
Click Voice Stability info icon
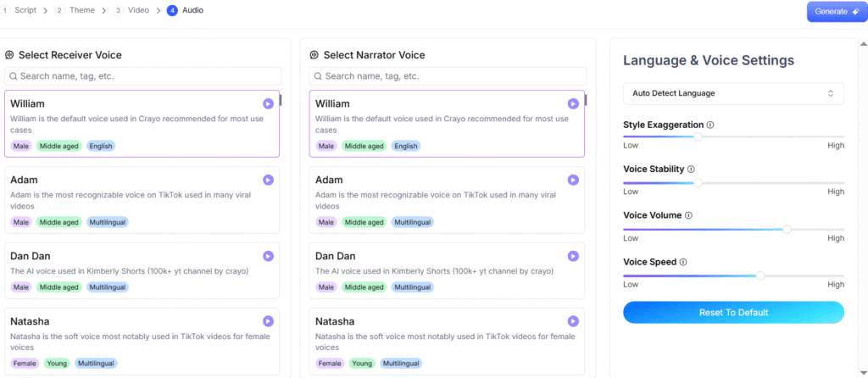coord(691,170)
